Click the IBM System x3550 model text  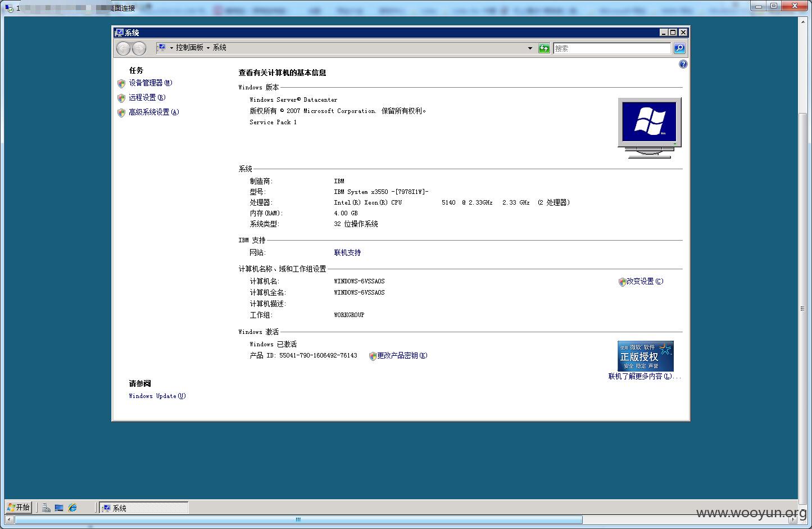tap(381, 192)
